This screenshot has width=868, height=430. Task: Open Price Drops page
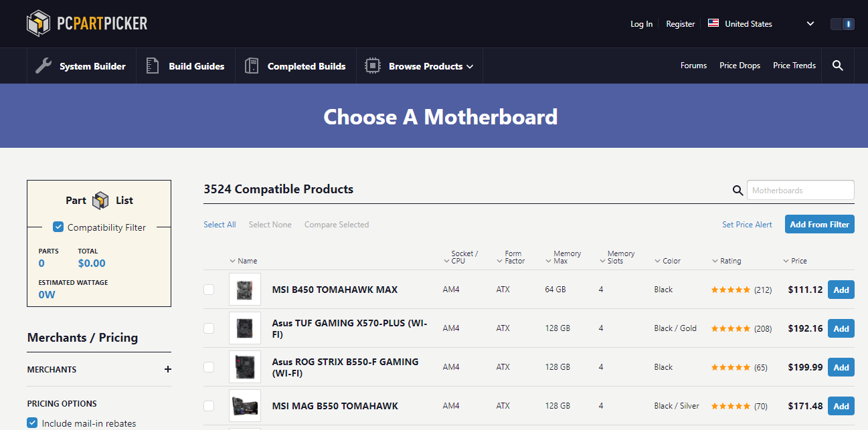(x=740, y=66)
